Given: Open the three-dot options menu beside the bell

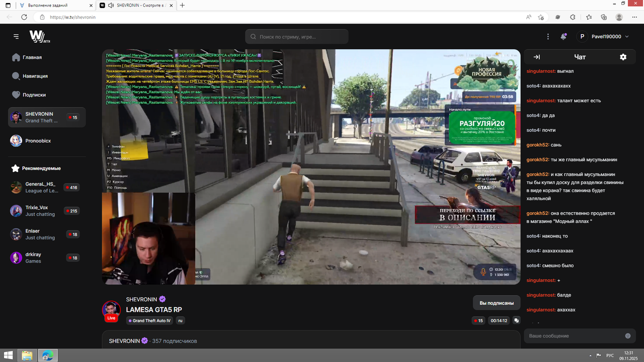Looking at the screenshot, I should (548, 37).
